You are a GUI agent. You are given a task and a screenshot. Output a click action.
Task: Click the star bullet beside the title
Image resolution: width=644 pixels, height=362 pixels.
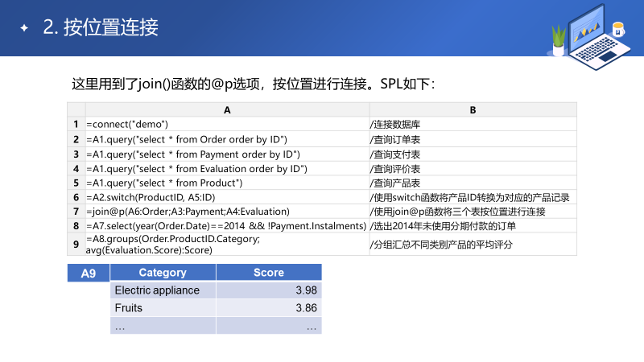[x=24, y=28]
